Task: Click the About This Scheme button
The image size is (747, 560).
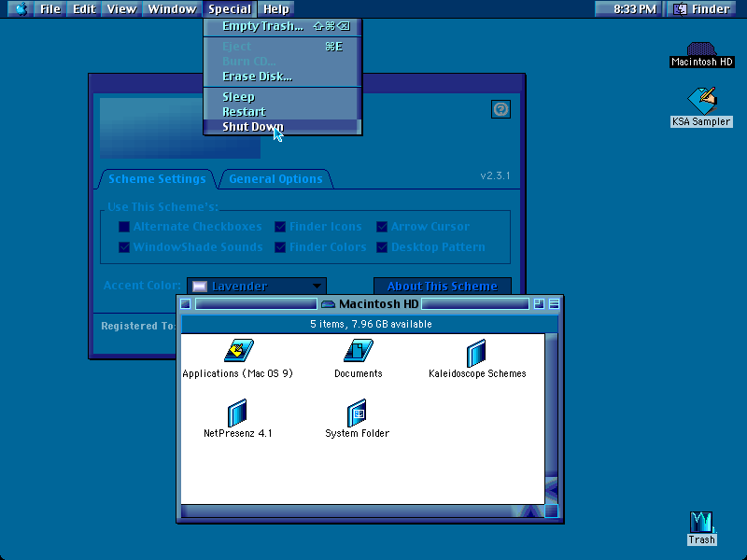Action: (442, 286)
